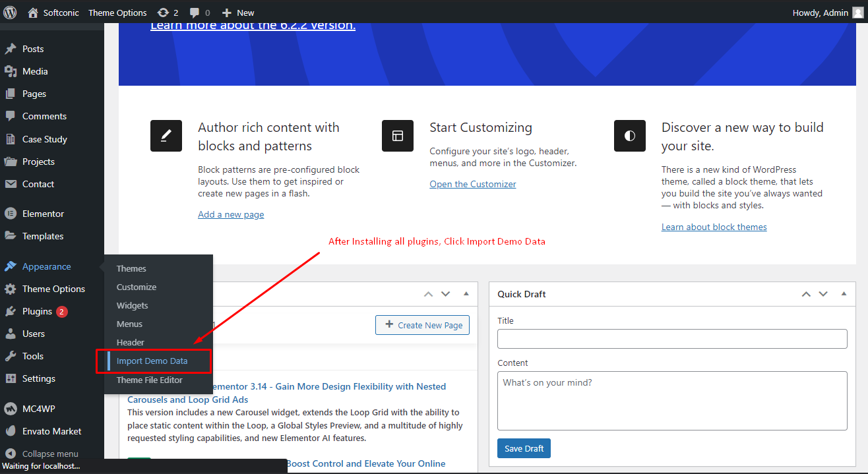Click the Envato Market leaf icon

click(11, 431)
